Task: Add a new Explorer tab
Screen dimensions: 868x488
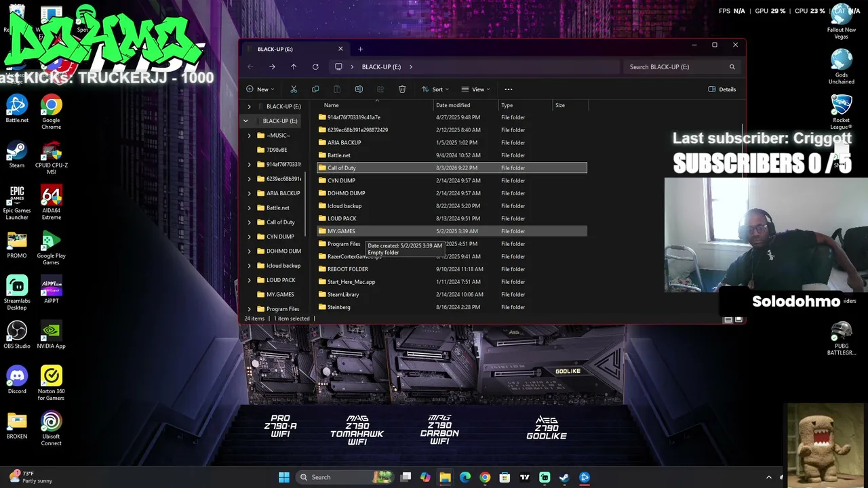Action: 360,49
